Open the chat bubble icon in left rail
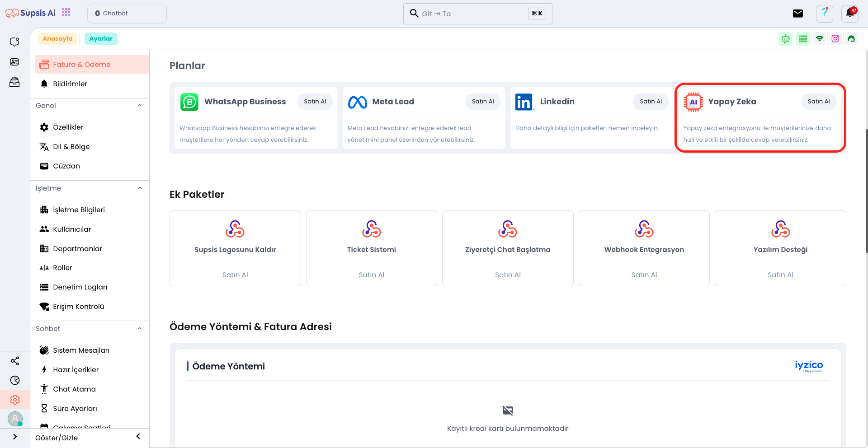 click(14, 42)
